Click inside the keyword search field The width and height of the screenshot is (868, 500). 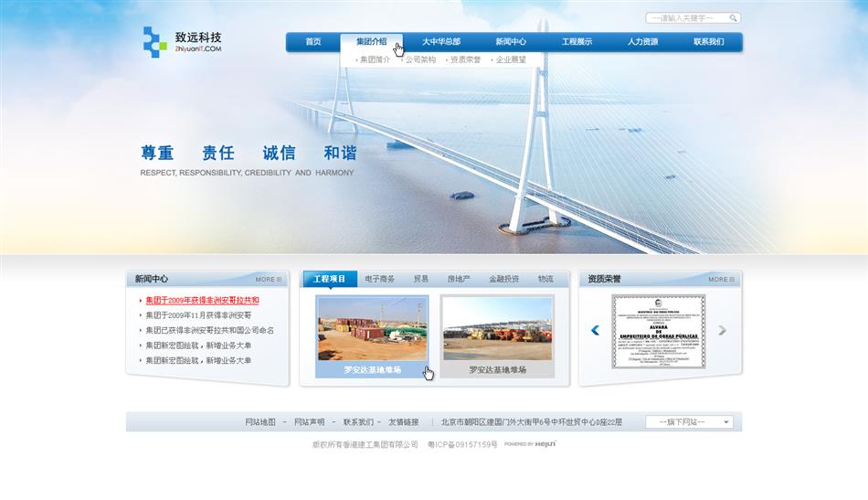tap(685, 17)
